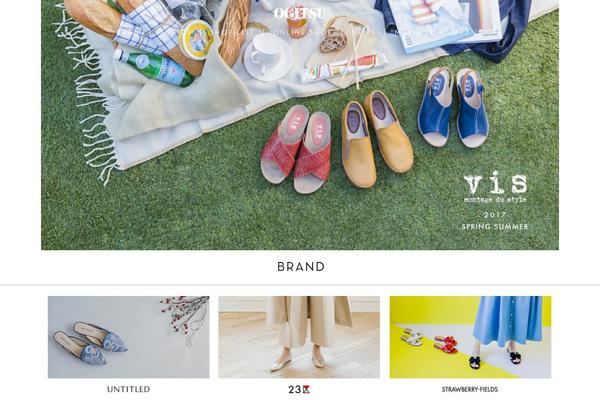600x400 pixels.
Task: Click the STRAWBERRY-FIELDS brand name label
Action: [x=470, y=390]
